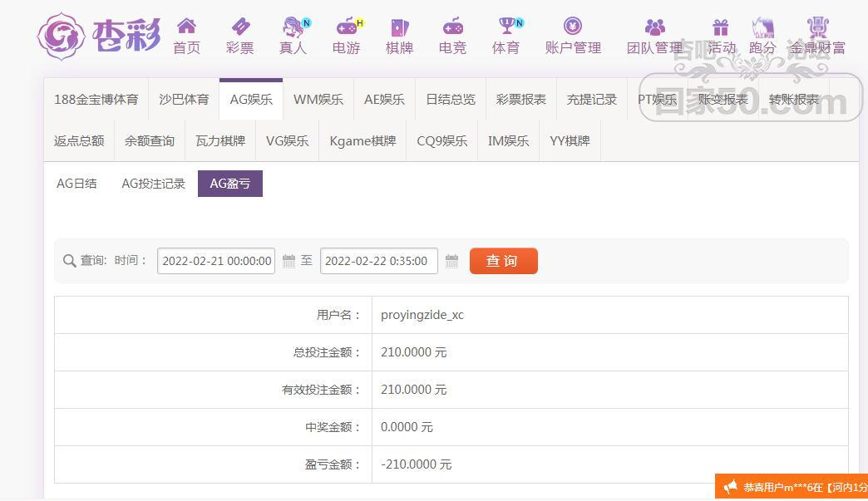The width and height of the screenshot is (868, 501).
Task: Open 余额查询 tab
Action: pos(150,141)
